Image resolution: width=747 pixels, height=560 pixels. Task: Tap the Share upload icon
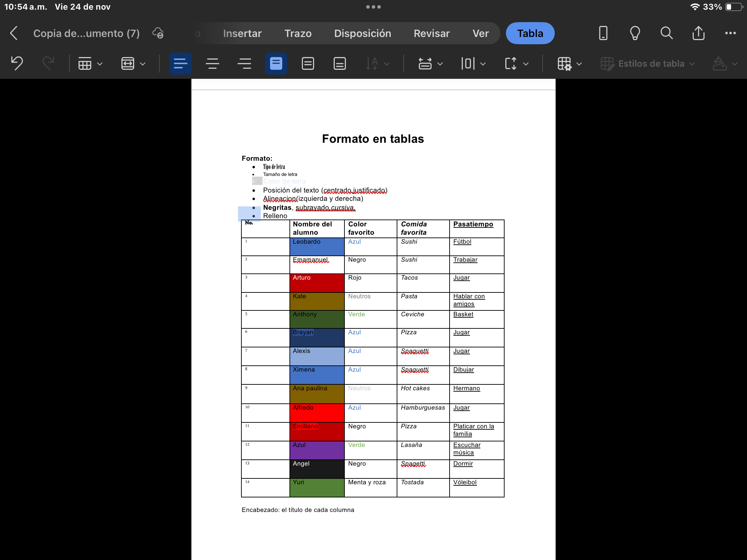(698, 33)
